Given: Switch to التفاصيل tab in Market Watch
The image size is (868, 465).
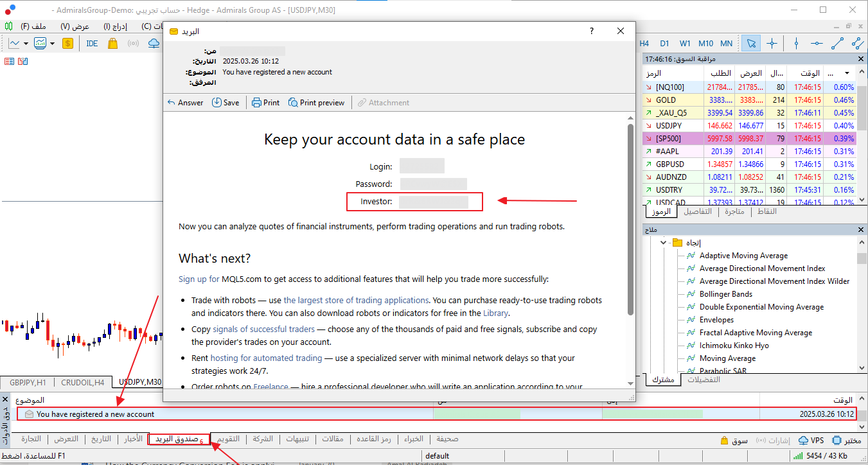Looking at the screenshot, I should pyautogui.click(x=698, y=211).
